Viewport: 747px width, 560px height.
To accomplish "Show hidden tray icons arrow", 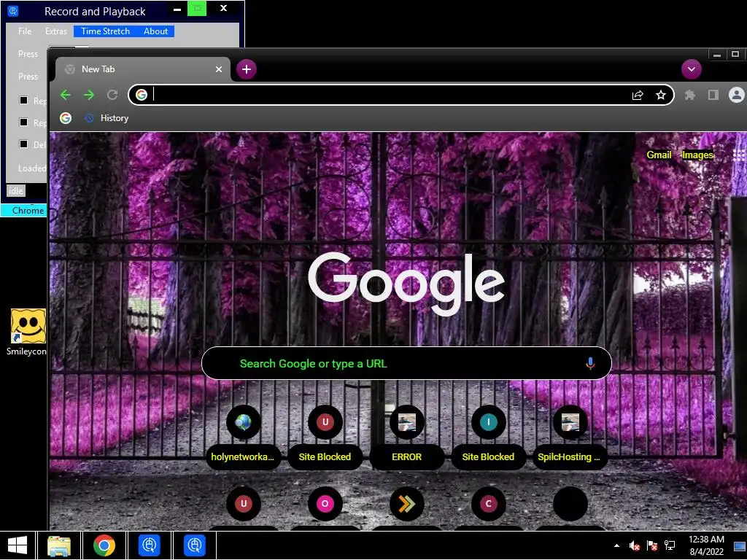I will click(x=617, y=545).
